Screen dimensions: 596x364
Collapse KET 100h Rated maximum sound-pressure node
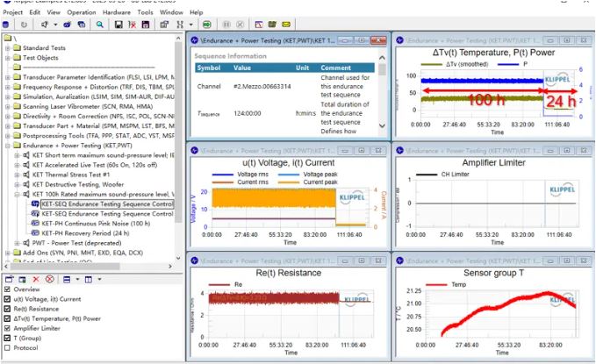(17, 194)
